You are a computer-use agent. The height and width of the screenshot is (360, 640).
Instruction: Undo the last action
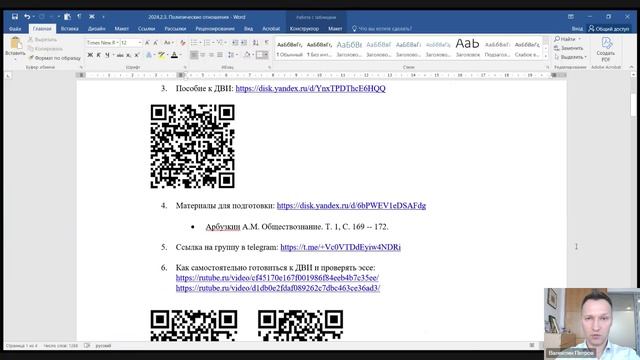(x=27, y=17)
